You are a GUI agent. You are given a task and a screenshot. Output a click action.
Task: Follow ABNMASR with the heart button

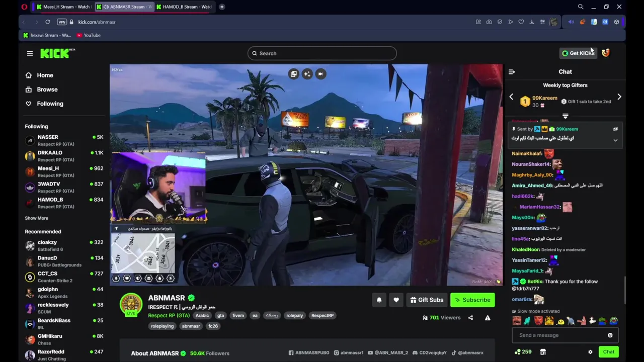click(x=396, y=300)
